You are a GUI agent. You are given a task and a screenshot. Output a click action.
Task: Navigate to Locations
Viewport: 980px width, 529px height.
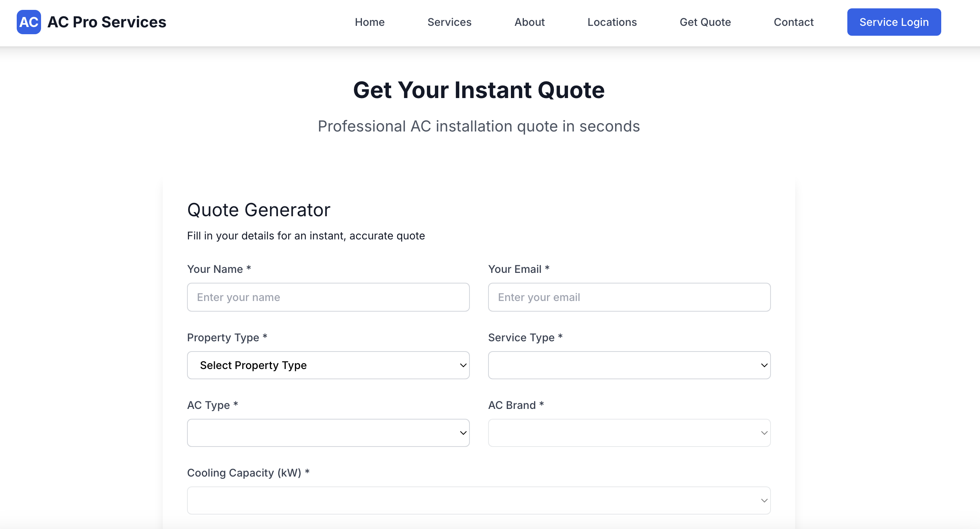click(x=612, y=22)
